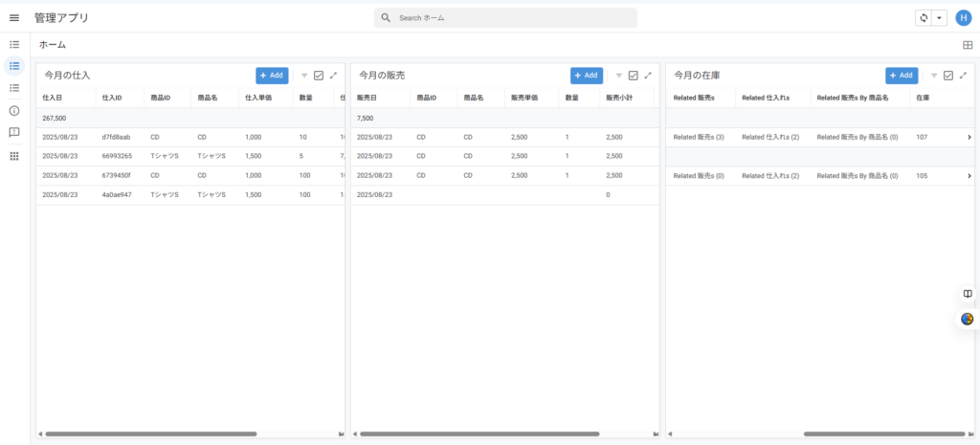Viewport: 980px width, 445px height.
Task: Open the info icon in left sidebar
Action: pos(14,110)
